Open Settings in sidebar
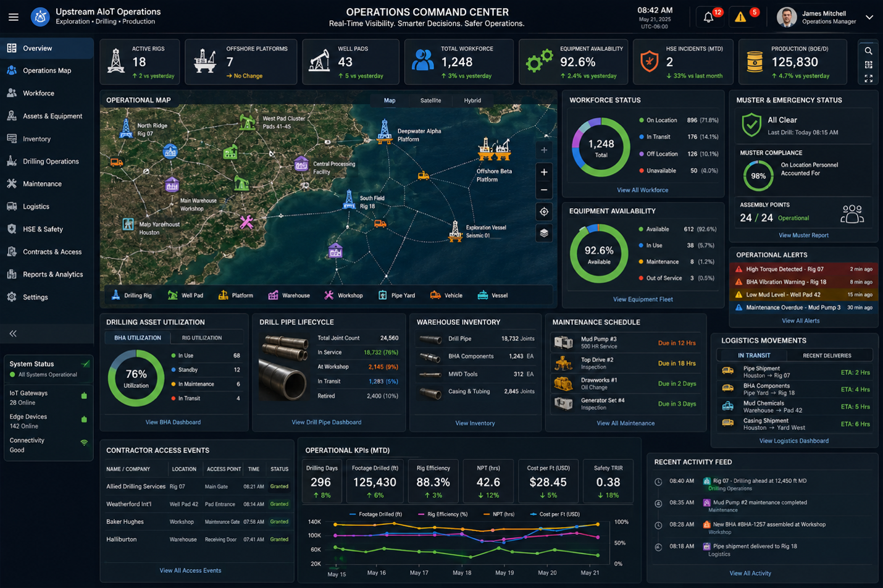This screenshot has height=588, width=883. (47, 297)
